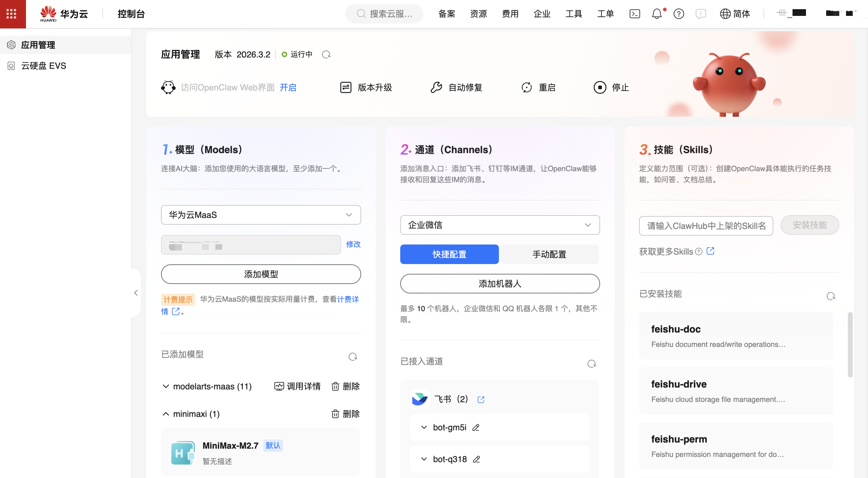Viewport: 868px width, 478px height.
Task: Open the 备案 top menu
Action: 447,14
